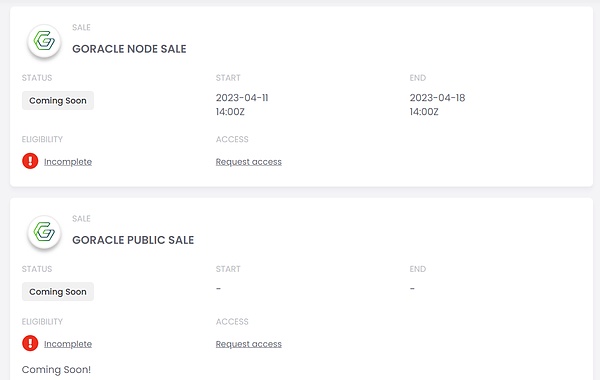The image size is (600, 380).
Task: Click the Coming Soon! note under Public Sale
Action: click(x=56, y=370)
